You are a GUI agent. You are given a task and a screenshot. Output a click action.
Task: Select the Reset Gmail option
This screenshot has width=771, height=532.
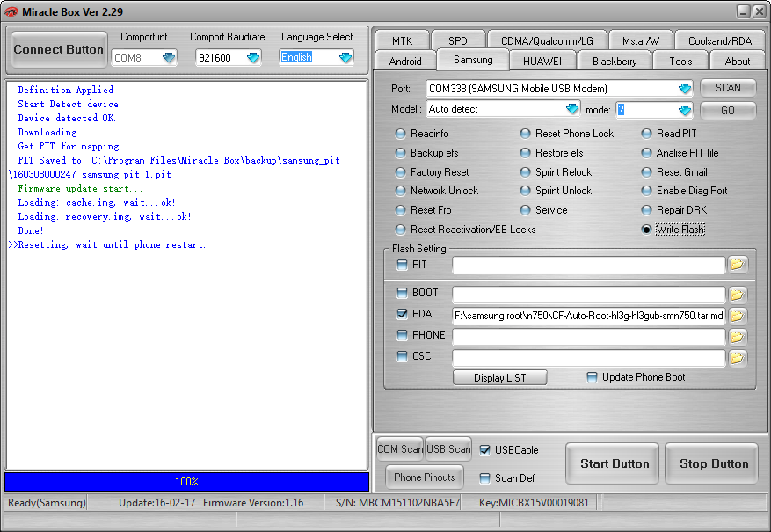[x=646, y=172]
